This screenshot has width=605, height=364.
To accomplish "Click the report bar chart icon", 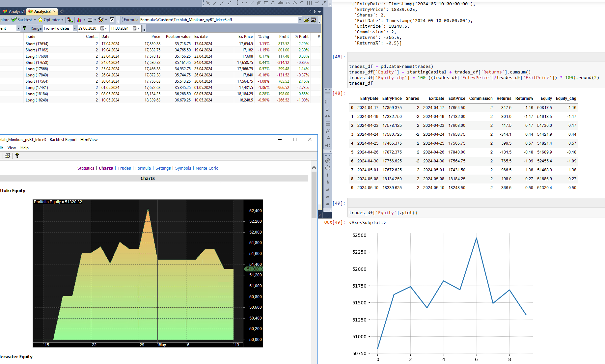I will 79,20.
